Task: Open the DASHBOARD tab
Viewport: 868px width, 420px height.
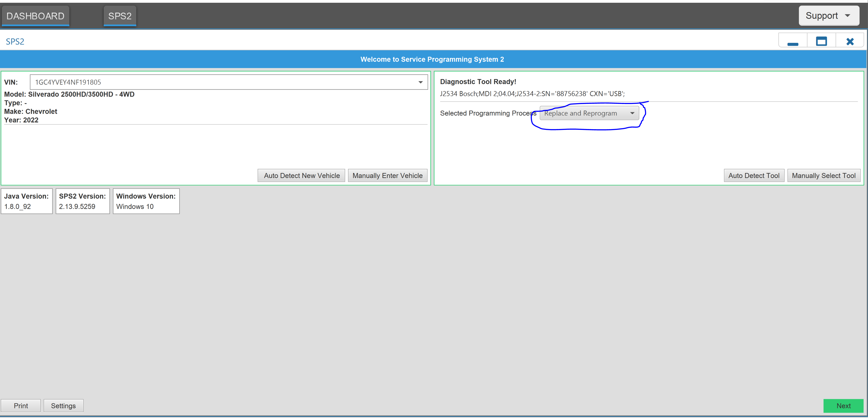Action: (x=35, y=16)
